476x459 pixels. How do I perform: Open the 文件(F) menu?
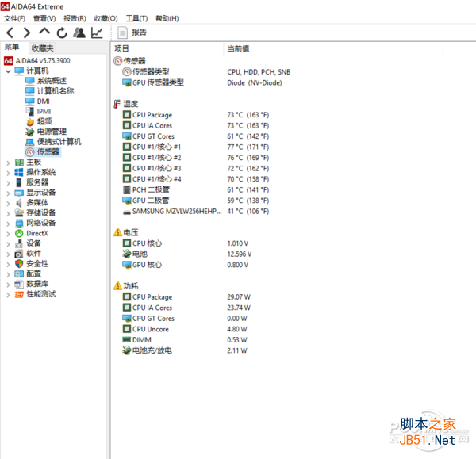coord(14,18)
